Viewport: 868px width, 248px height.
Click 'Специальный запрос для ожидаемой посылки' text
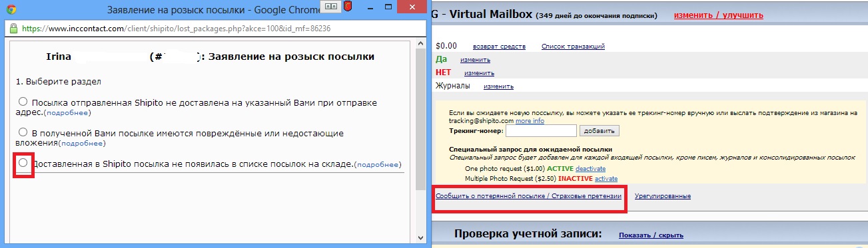coord(531,150)
